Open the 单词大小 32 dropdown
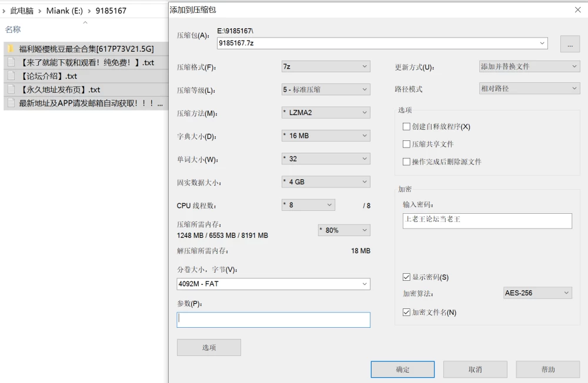Image resolution: width=588 pixels, height=383 pixels. click(x=326, y=159)
